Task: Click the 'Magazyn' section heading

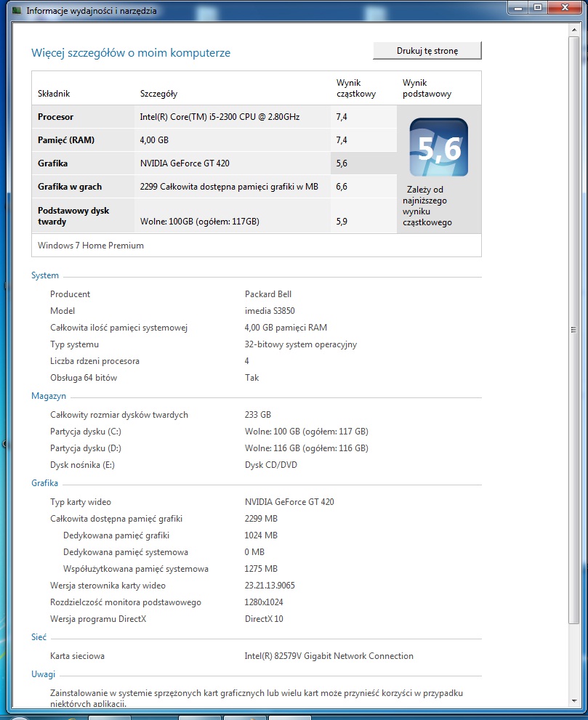Action: tap(49, 396)
